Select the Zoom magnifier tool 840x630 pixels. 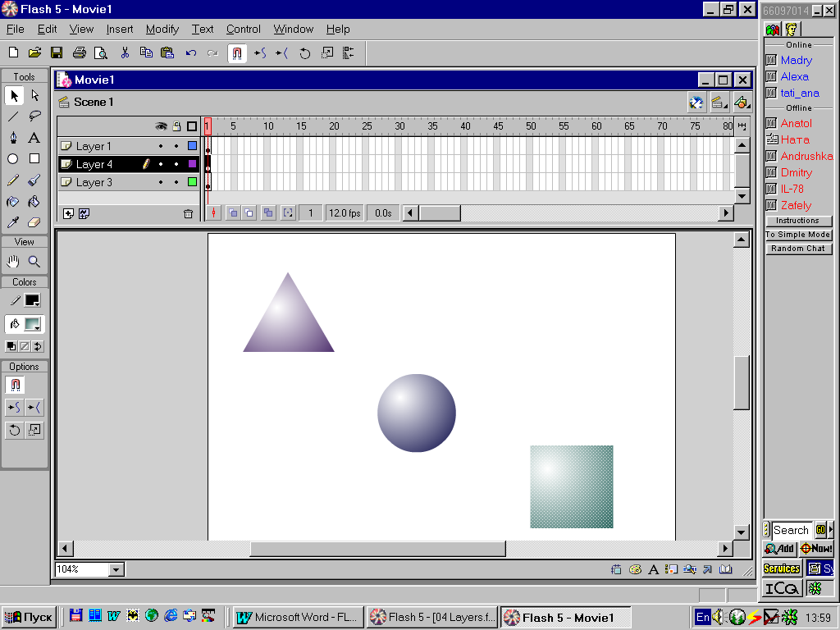[x=34, y=262]
